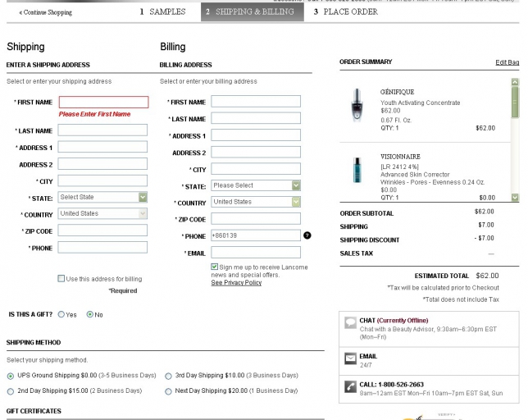Select 2nd Day Shipping option
The height and width of the screenshot is (420, 528).
click(11, 391)
